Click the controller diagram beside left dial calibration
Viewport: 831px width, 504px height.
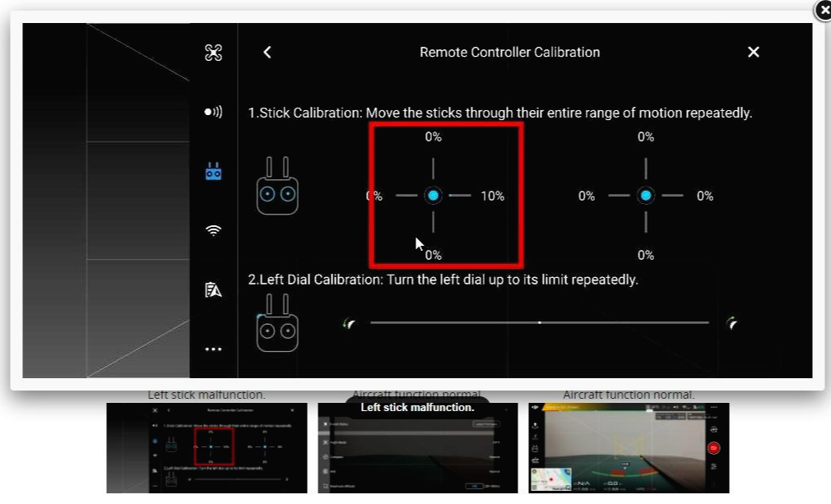277,322
